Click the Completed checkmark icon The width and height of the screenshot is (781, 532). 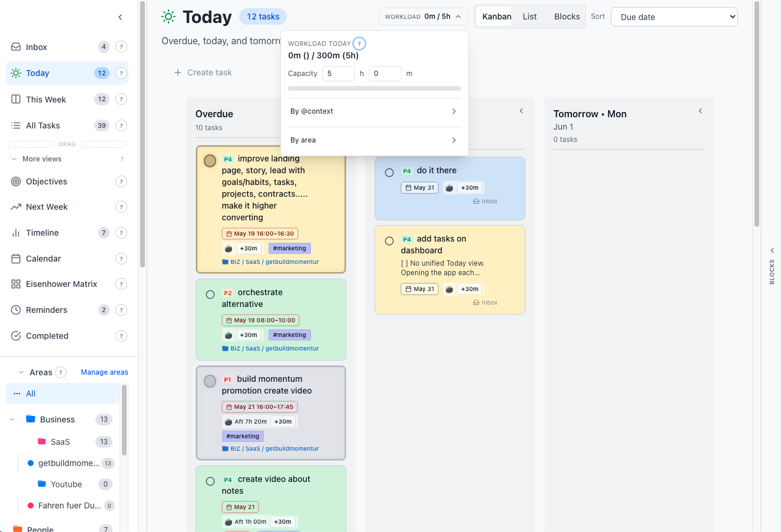point(16,336)
